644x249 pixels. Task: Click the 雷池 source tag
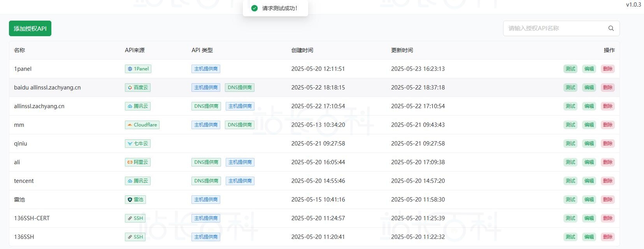[x=135, y=200]
